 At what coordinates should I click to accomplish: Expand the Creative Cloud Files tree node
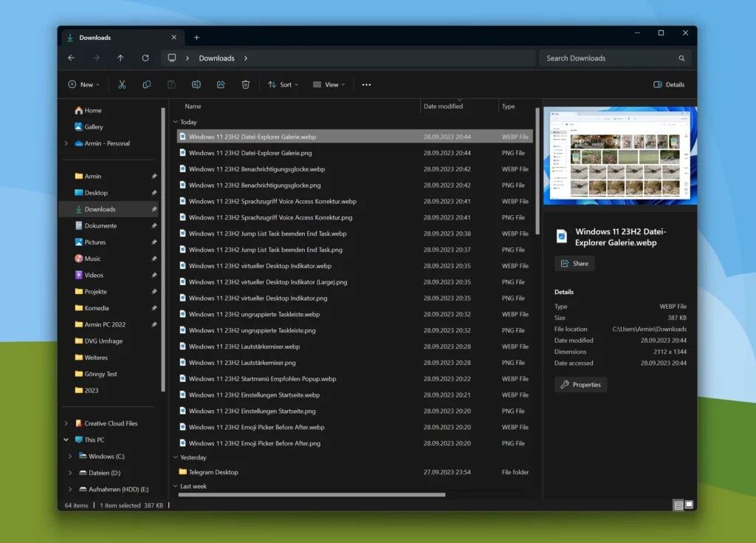(66, 424)
